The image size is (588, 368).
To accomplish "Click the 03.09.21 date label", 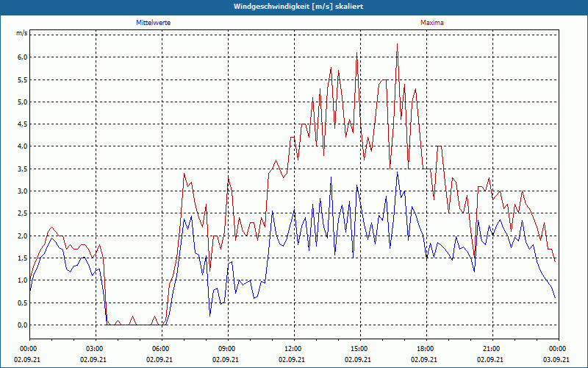I will pos(556,360).
